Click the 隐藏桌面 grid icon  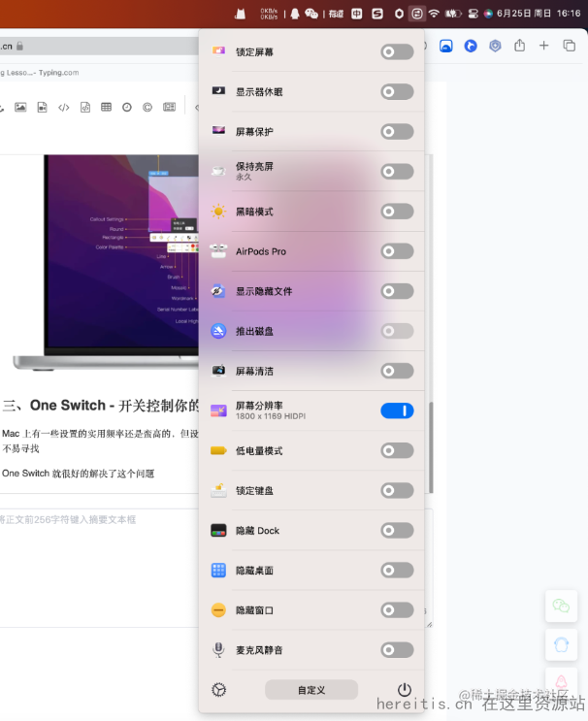pos(218,571)
